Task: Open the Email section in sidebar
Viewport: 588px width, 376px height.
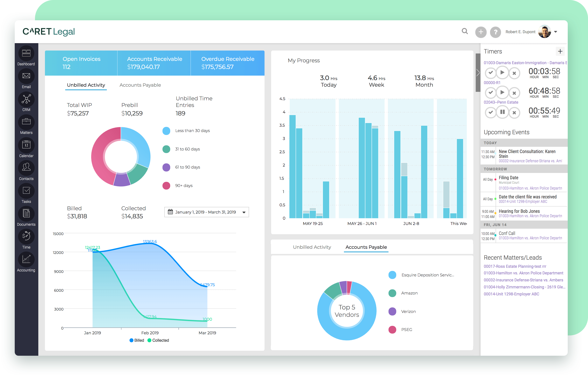Action: pyautogui.click(x=26, y=76)
